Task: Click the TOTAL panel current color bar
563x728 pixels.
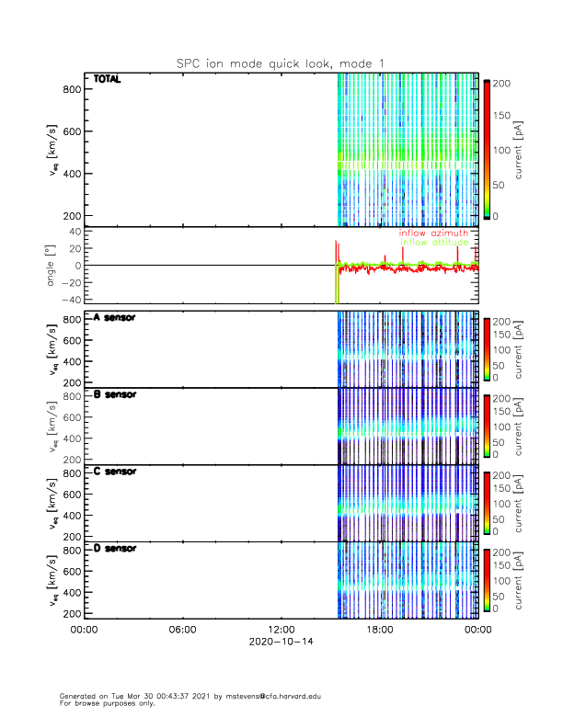Action: (486, 149)
